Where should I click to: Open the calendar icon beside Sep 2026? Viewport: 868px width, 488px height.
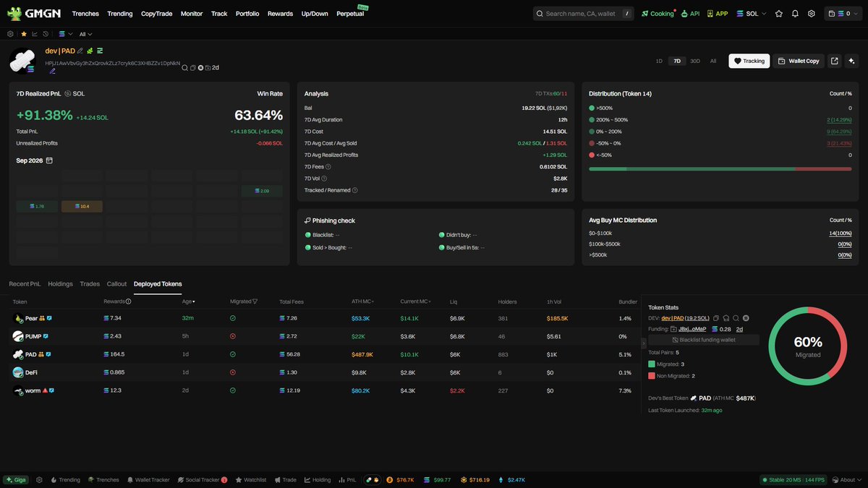[49, 160]
